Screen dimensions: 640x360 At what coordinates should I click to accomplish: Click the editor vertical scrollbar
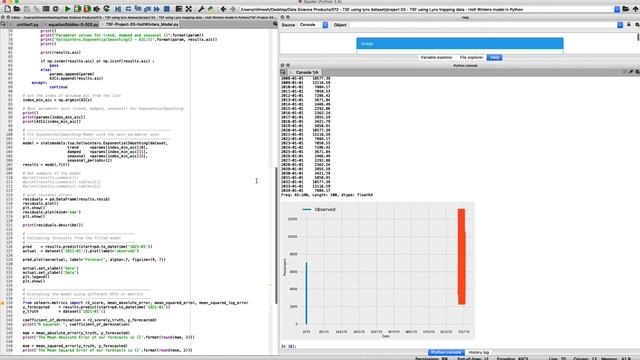tap(276, 235)
